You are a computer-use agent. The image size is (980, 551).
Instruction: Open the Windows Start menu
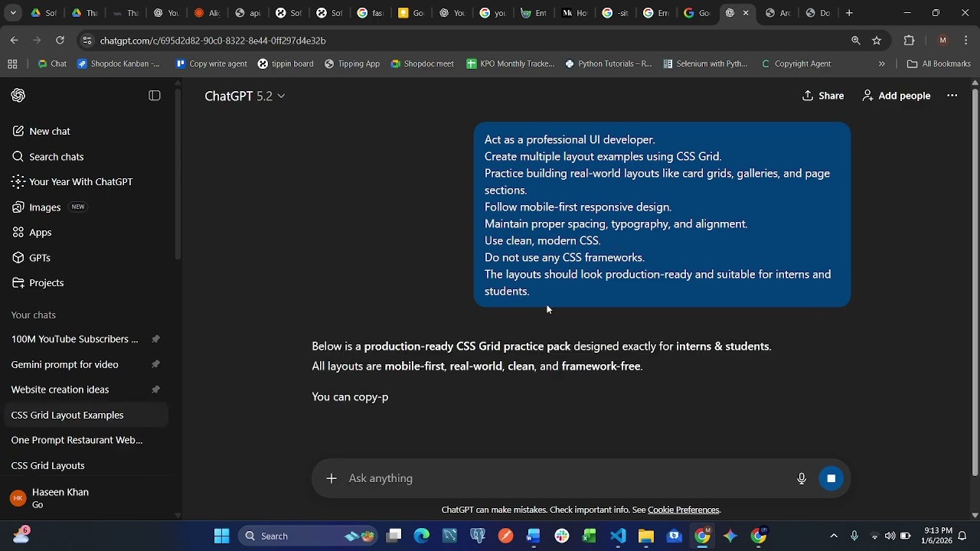click(221, 536)
